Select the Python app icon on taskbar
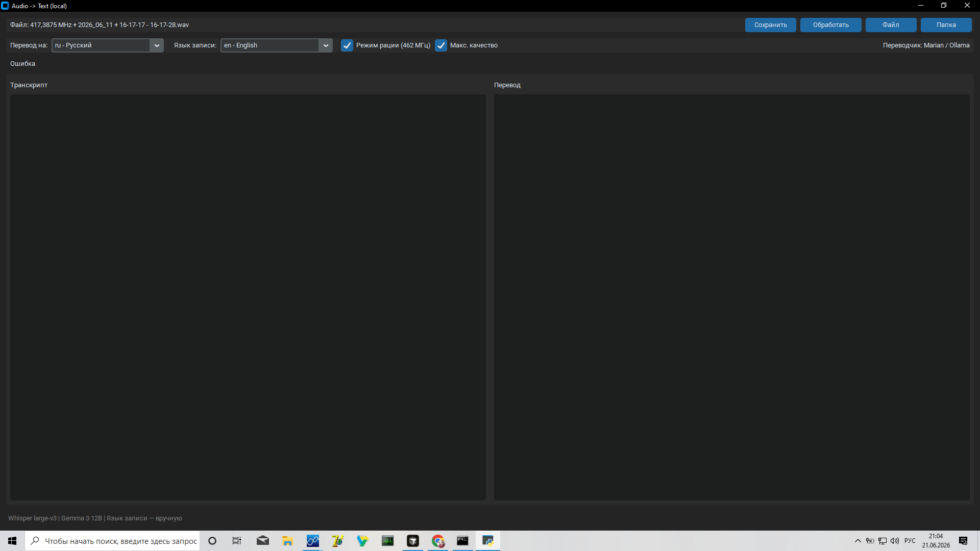The height and width of the screenshot is (551, 980). coord(488,541)
